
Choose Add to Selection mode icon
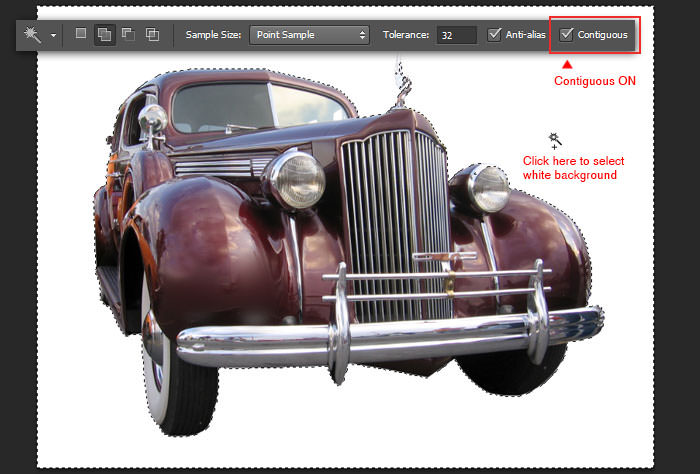tap(105, 34)
